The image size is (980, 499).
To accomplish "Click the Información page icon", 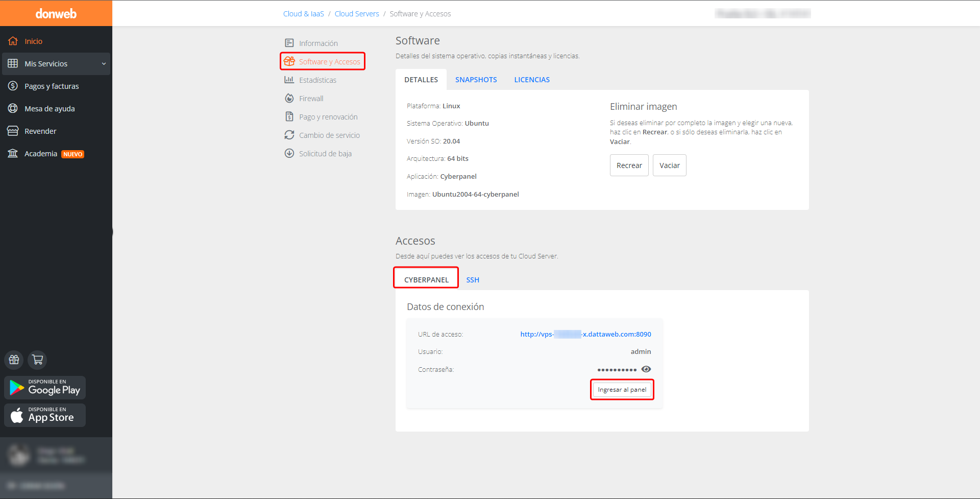I will tap(289, 43).
